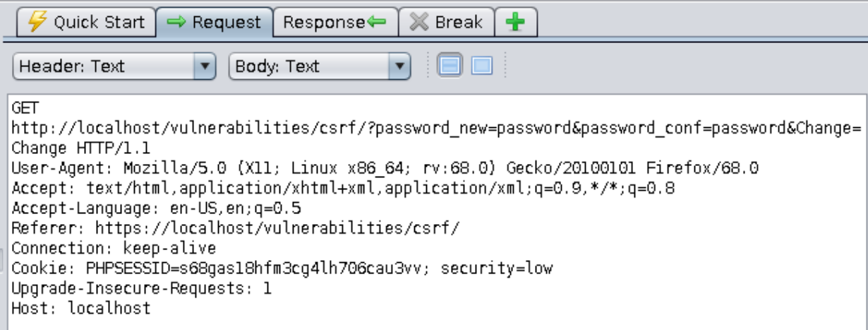Switch to the Request tab
The image size is (868, 330).
215,23
